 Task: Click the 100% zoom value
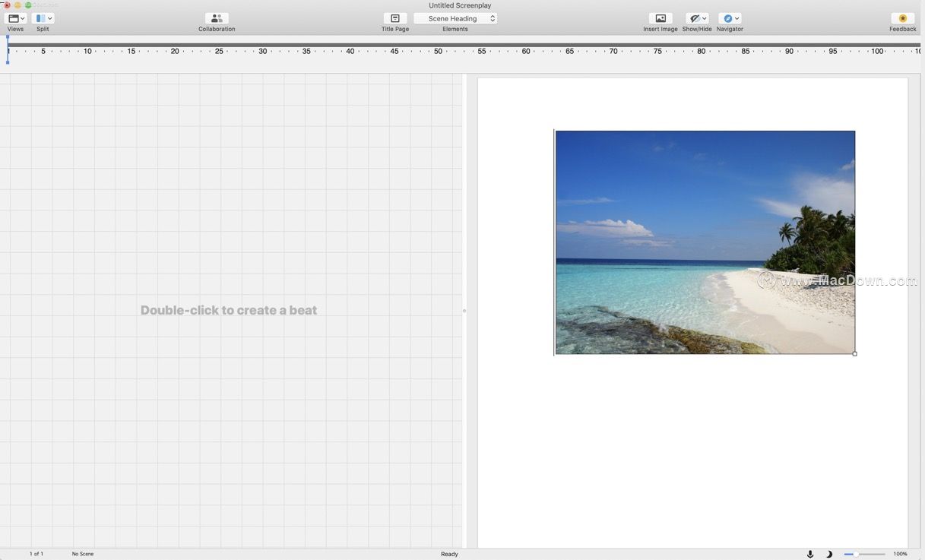pos(900,554)
